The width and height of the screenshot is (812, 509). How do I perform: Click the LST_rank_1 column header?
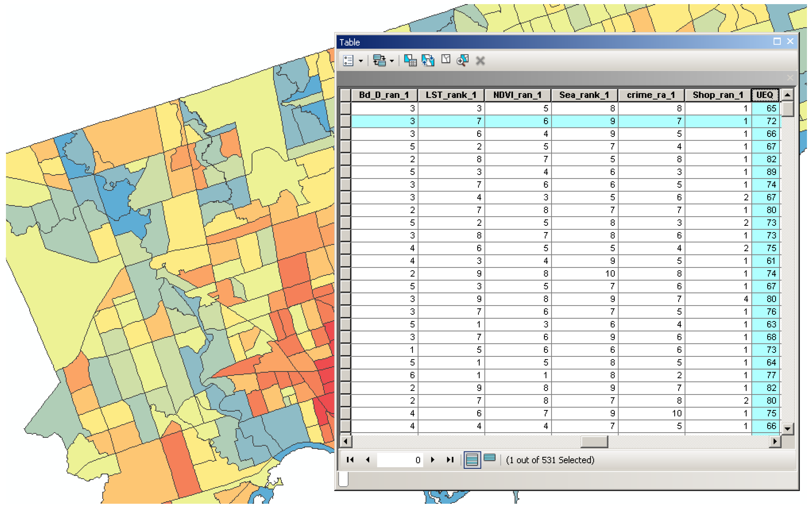tap(450, 95)
